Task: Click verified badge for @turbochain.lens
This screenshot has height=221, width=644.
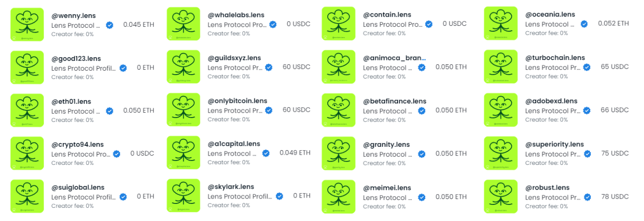Action: click(x=587, y=67)
